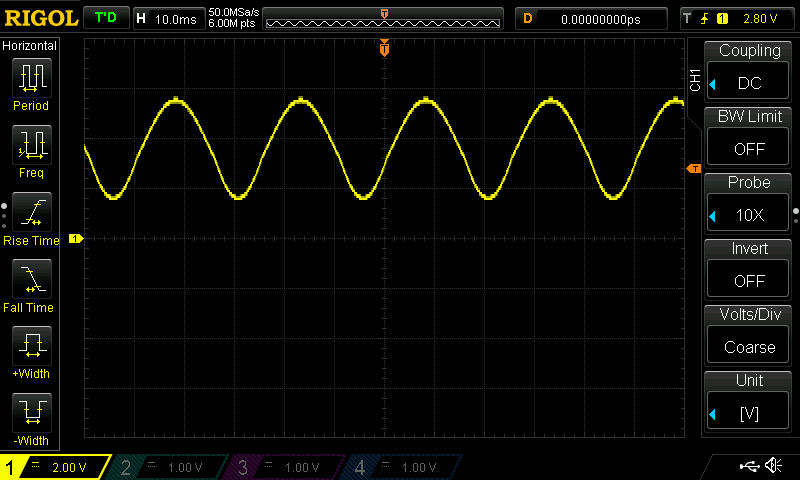The width and height of the screenshot is (800, 480).
Task: Select the -Width measurement icon
Action: coord(32,412)
